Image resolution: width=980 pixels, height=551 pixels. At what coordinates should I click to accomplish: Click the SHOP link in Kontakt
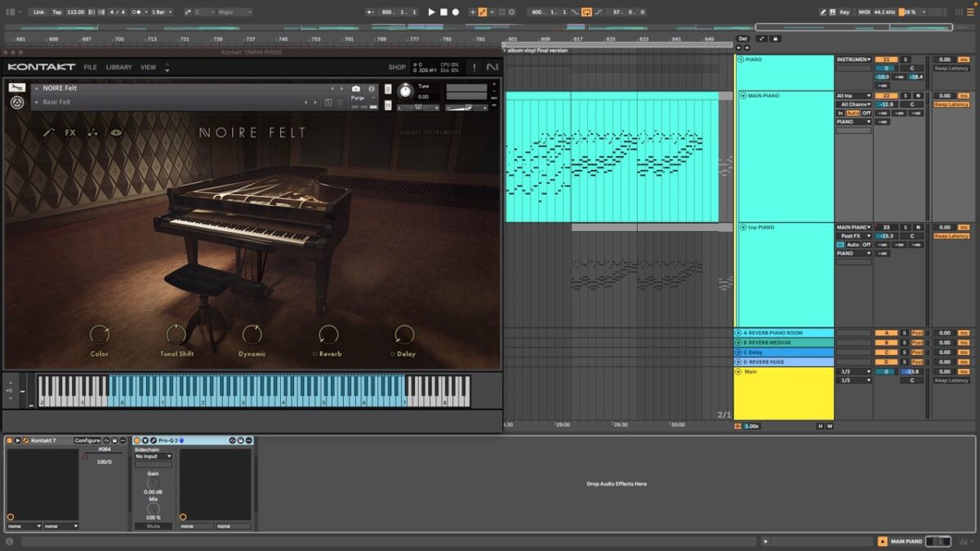click(x=397, y=67)
